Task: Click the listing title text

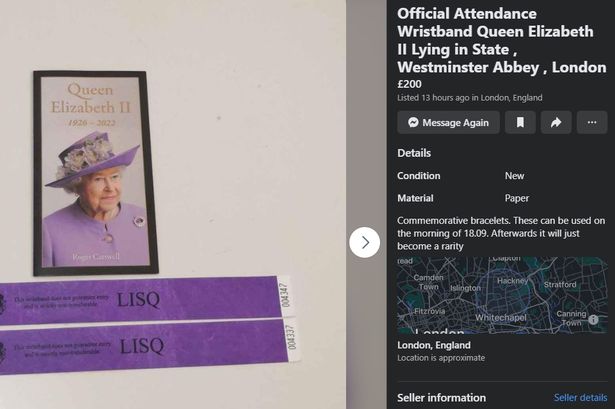Action: (x=502, y=40)
